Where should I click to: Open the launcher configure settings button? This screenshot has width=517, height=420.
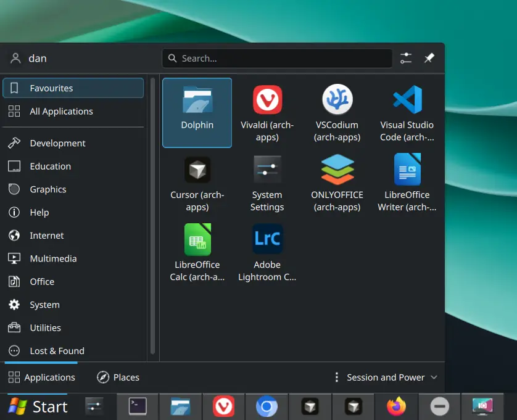pyautogui.click(x=405, y=58)
